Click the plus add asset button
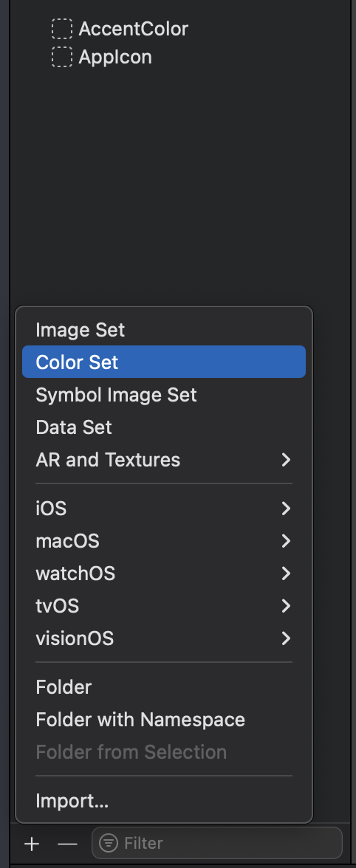Viewport: 356px width, 868px height. [32, 844]
